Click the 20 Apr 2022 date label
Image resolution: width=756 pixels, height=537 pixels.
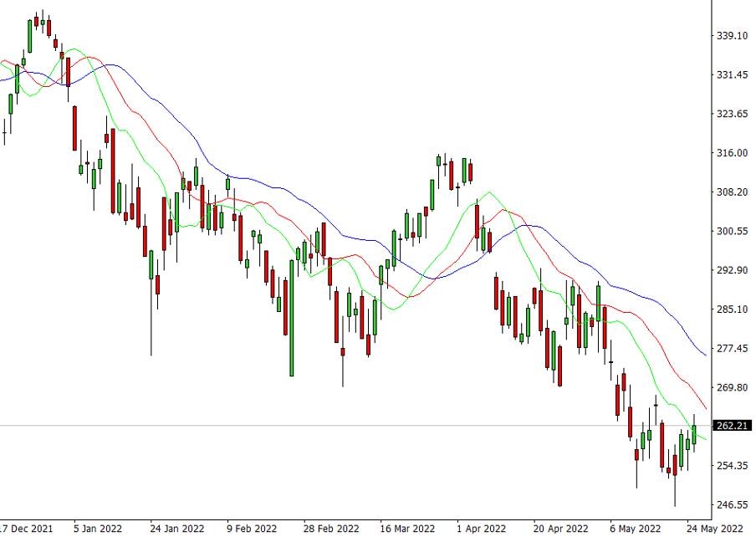pyautogui.click(x=560, y=528)
